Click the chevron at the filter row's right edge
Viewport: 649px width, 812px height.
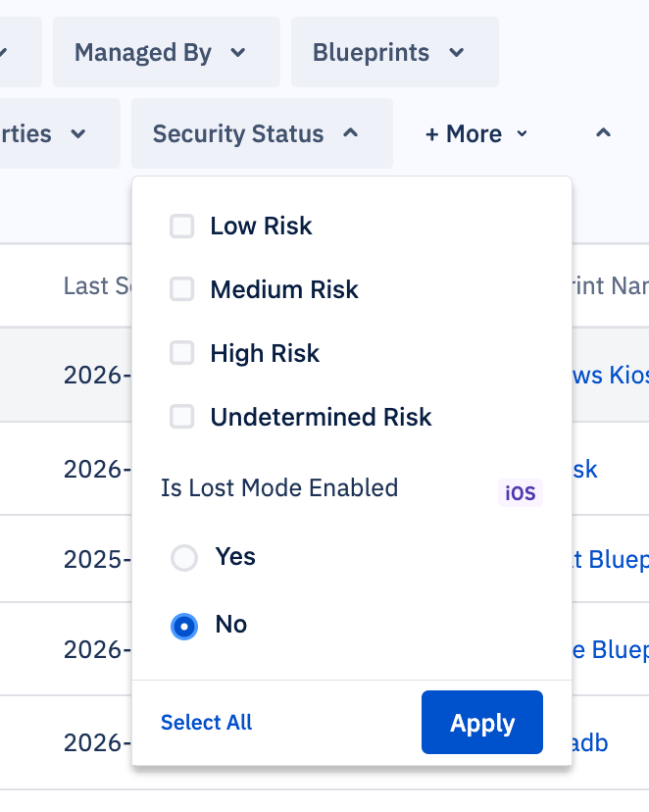pyautogui.click(x=603, y=132)
